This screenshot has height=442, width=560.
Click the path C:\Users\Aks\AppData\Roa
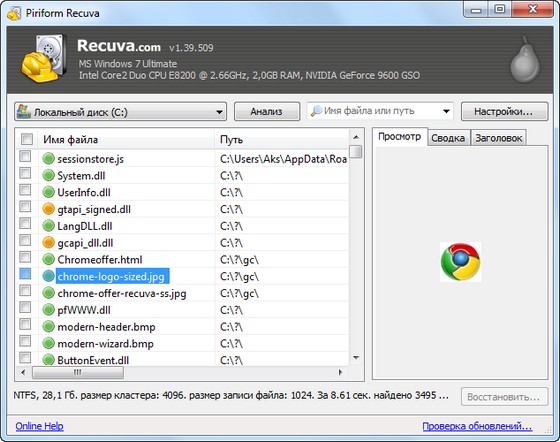[284, 159]
